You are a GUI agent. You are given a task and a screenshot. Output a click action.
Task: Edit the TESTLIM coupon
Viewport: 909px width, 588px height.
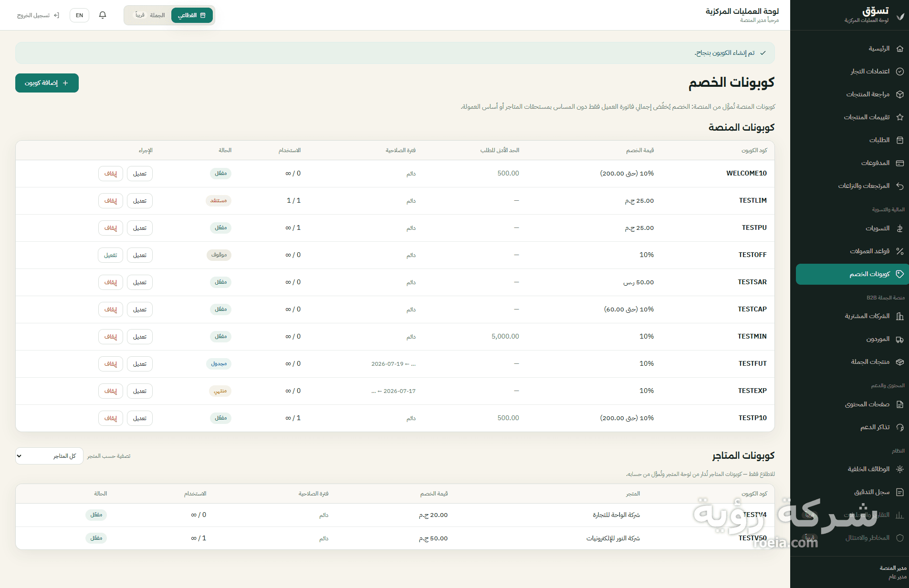tap(140, 201)
